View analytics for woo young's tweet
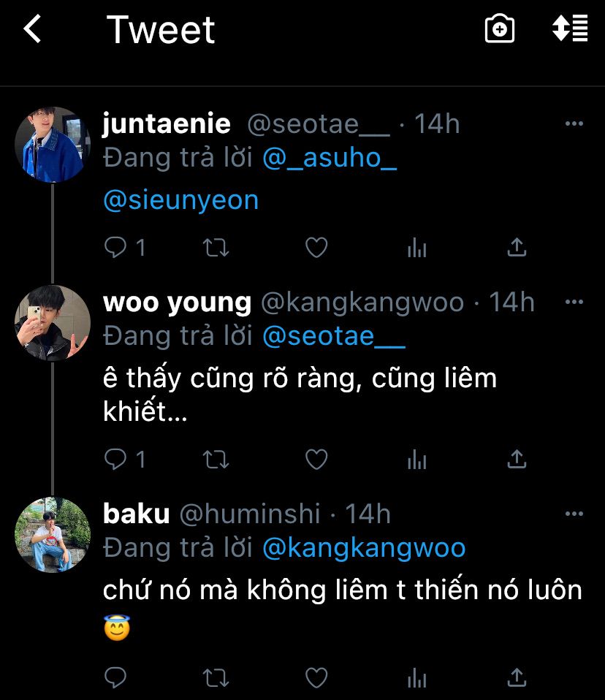This screenshot has width=605, height=700. pyautogui.click(x=416, y=459)
